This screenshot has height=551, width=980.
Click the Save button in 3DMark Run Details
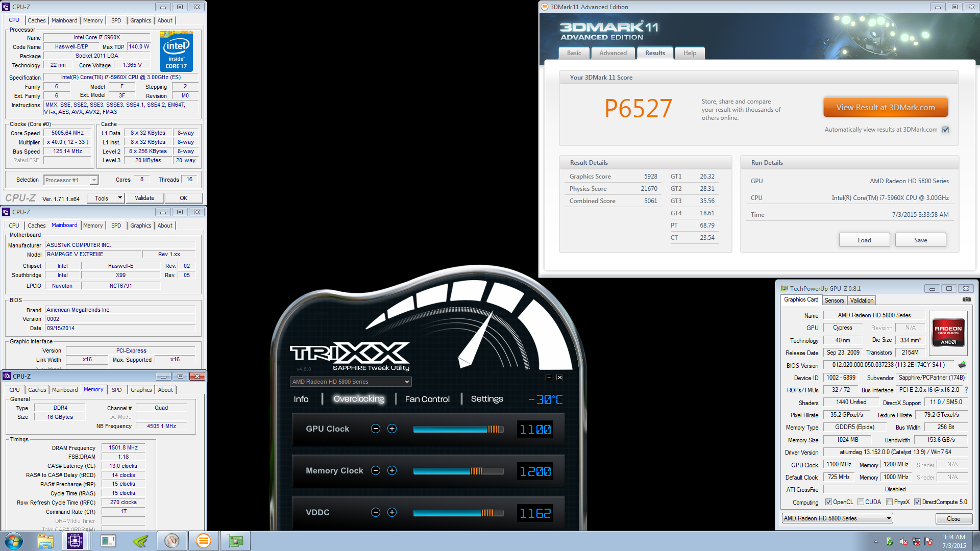[x=920, y=240]
